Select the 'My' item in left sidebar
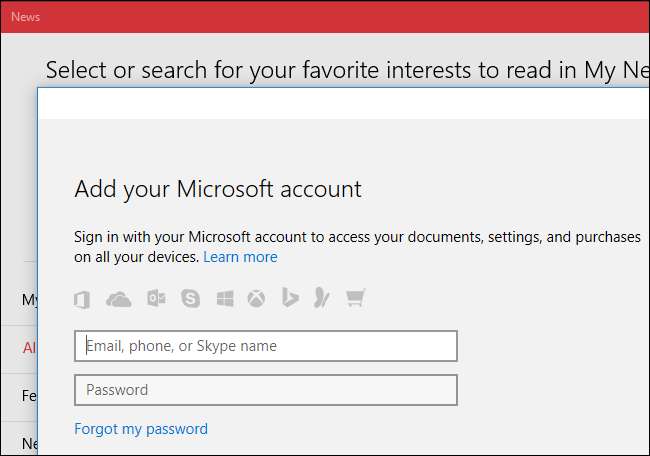This screenshot has width=650, height=456. coord(29,300)
